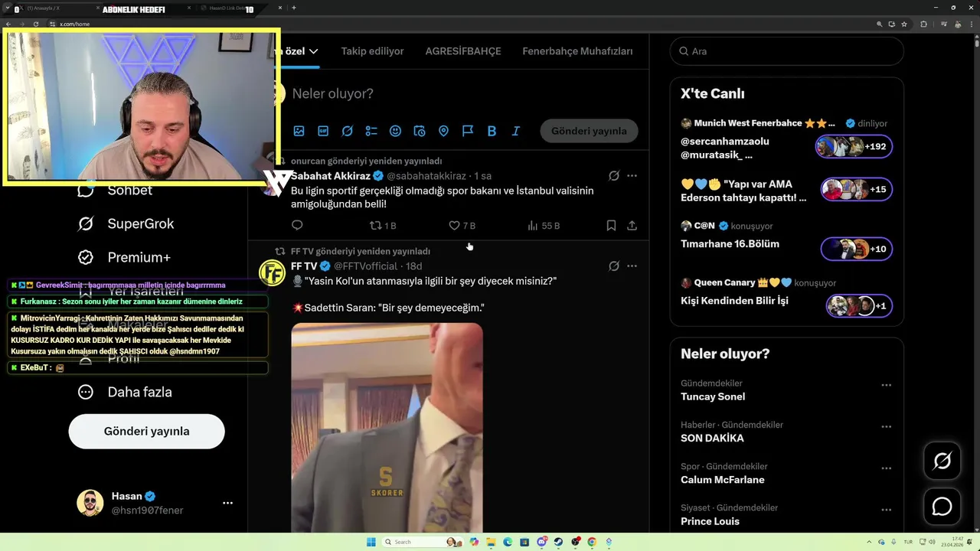Open the Windows Start menu
This screenshot has height=551, width=980.
click(x=371, y=542)
